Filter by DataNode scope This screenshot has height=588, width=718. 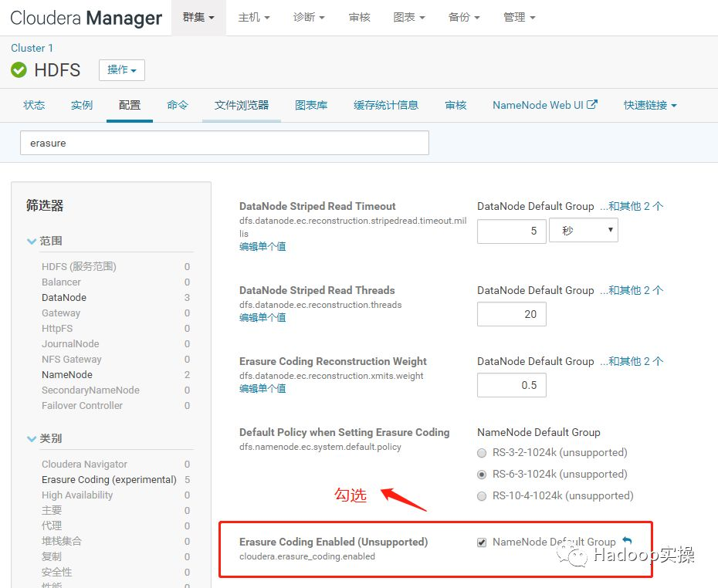coord(63,297)
